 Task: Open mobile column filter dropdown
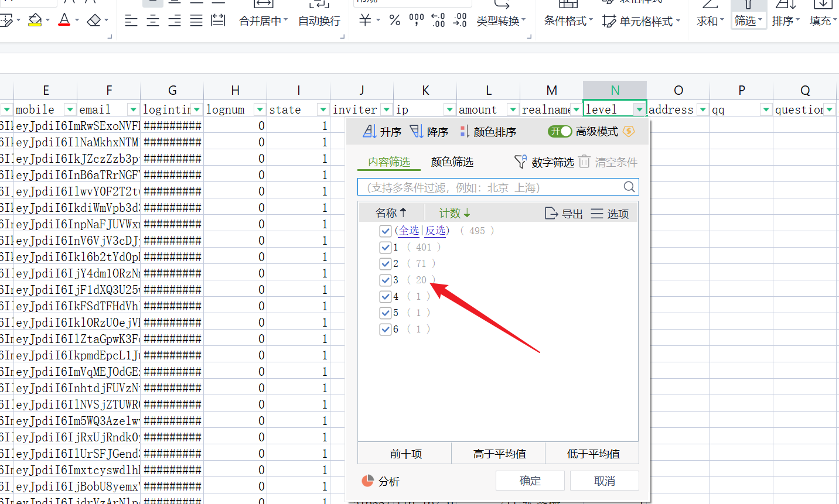[70, 109]
